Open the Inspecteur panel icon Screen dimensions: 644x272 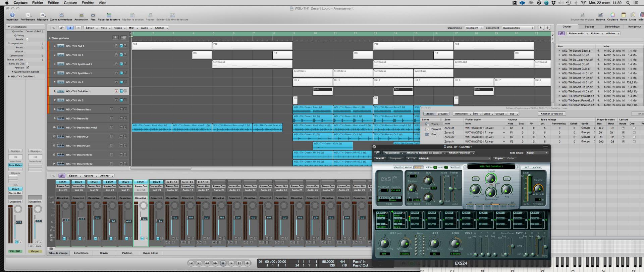point(12,15)
